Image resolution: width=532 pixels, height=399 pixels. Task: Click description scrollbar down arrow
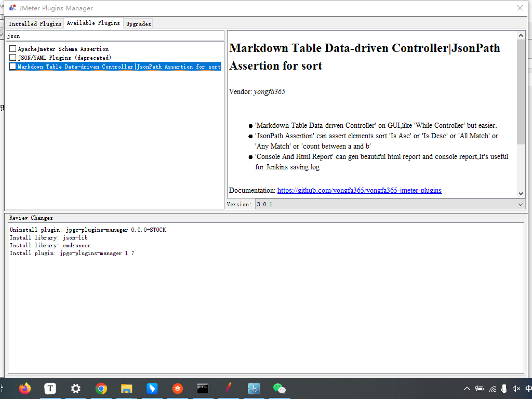pyautogui.click(x=521, y=194)
